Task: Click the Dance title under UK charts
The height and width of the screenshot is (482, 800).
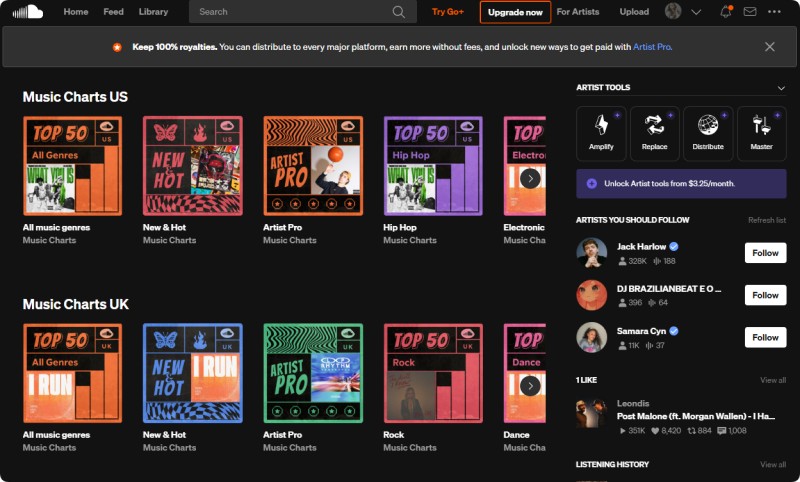Action: (516, 435)
